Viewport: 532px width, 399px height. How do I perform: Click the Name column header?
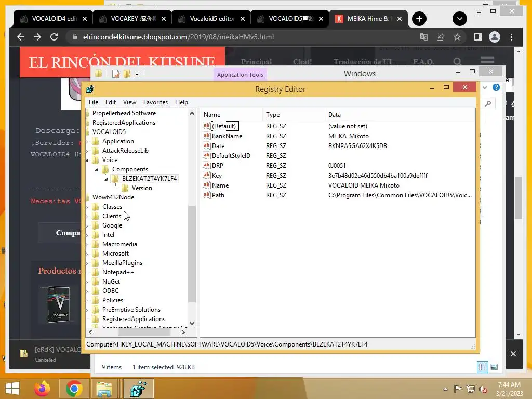pyautogui.click(x=231, y=115)
